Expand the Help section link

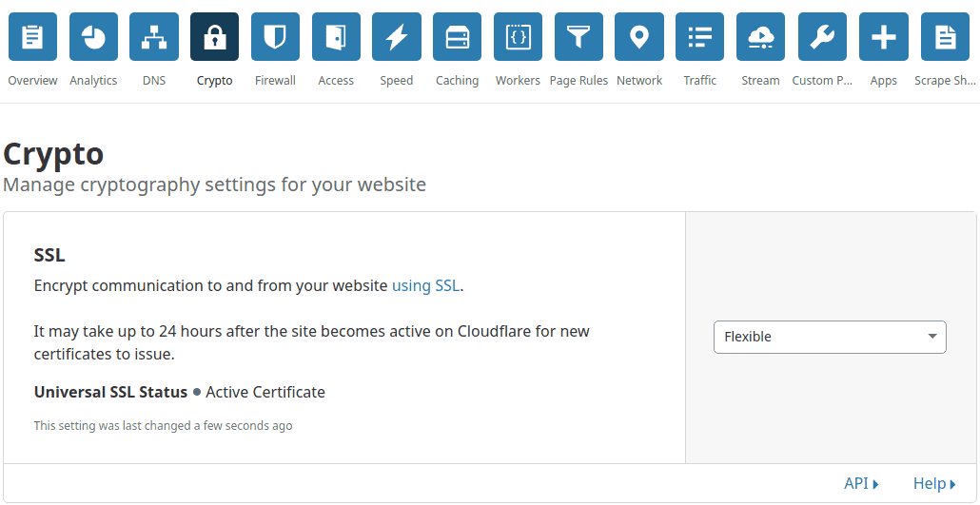[x=934, y=483]
